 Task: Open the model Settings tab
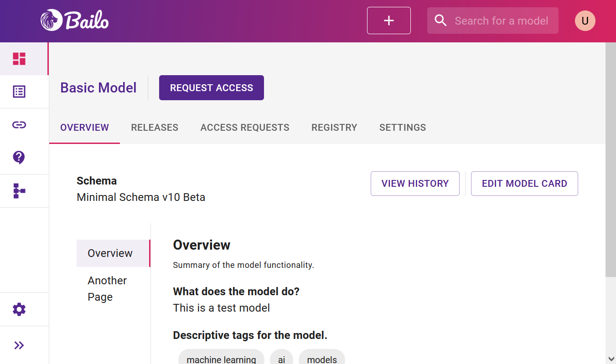(403, 128)
